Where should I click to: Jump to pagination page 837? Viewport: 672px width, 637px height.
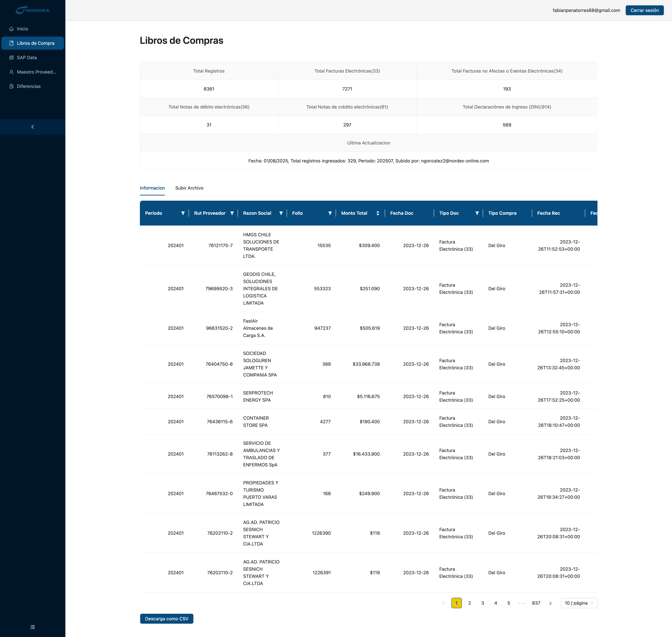[x=536, y=603]
